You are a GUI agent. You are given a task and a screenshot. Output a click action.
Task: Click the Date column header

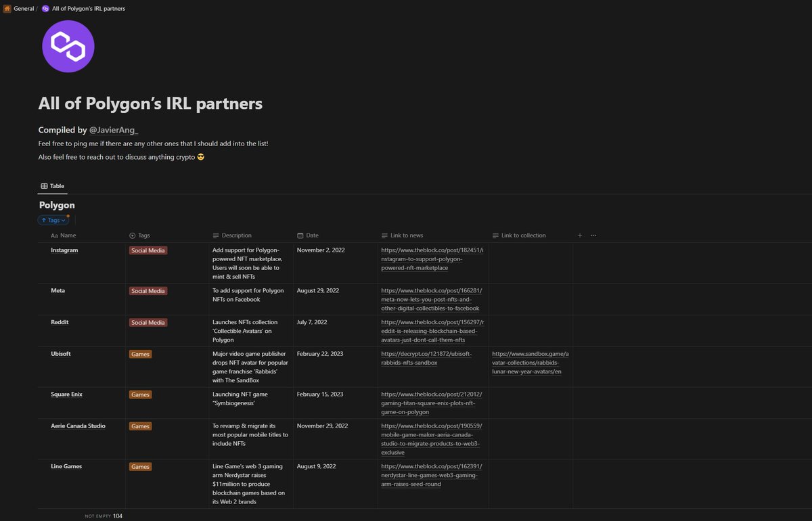pos(308,235)
